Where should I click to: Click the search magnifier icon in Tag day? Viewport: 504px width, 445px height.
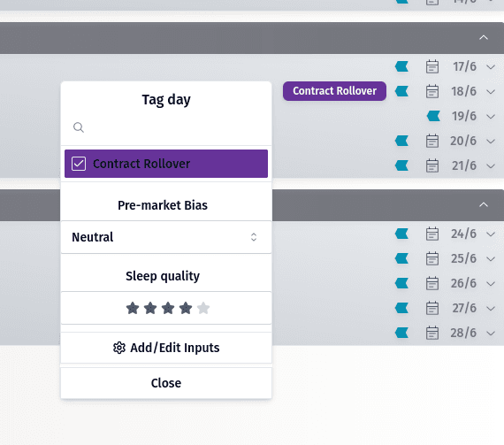coord(79,127)
